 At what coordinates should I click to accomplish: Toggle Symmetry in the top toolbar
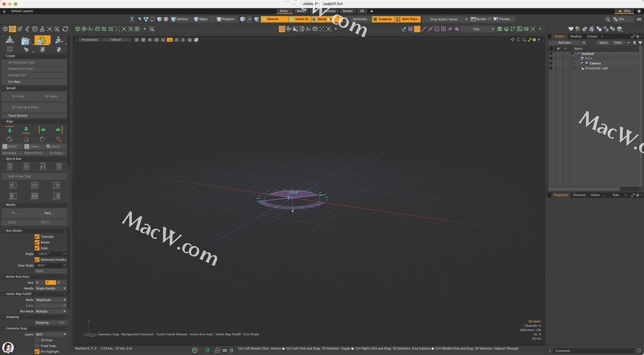(x=360, y=19)
